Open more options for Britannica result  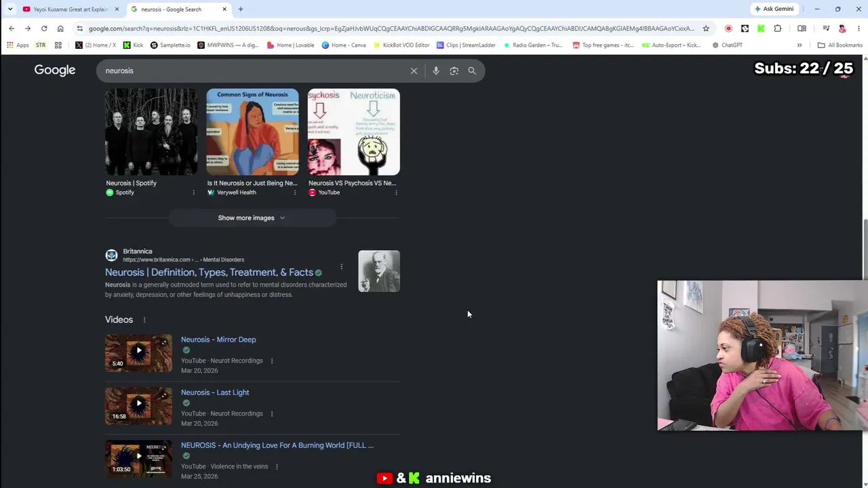click(341, 266)
